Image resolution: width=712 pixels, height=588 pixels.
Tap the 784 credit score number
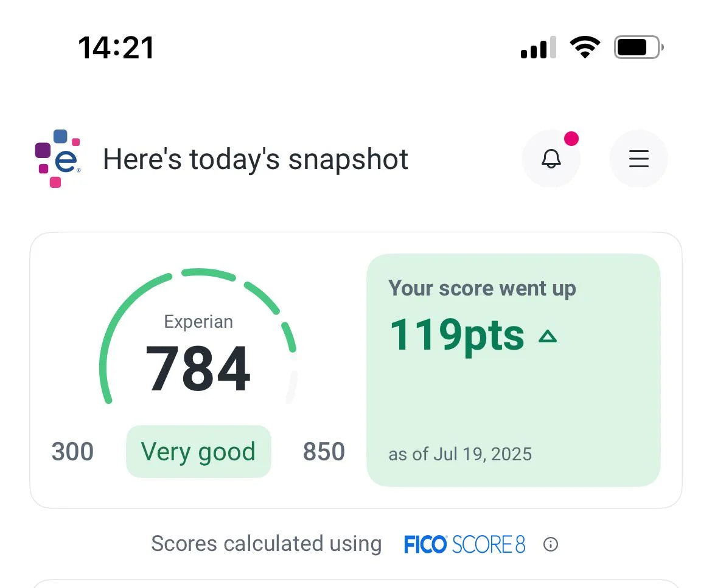tap(198, 369)
